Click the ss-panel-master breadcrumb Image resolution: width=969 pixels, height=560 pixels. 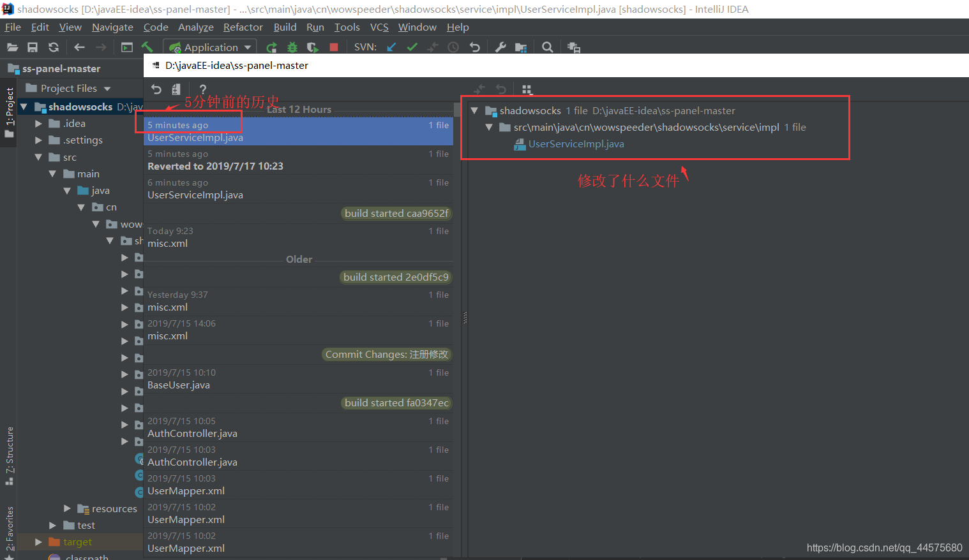coord(55,68)
